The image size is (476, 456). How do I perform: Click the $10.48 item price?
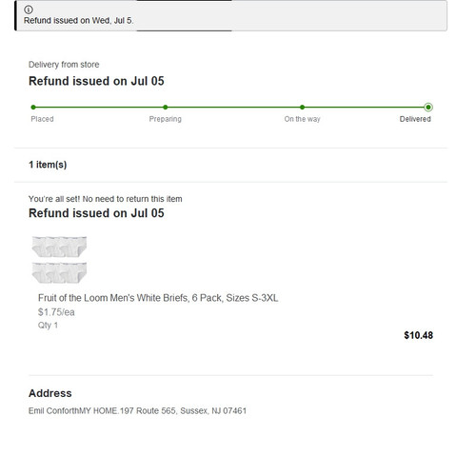(418, 335)
